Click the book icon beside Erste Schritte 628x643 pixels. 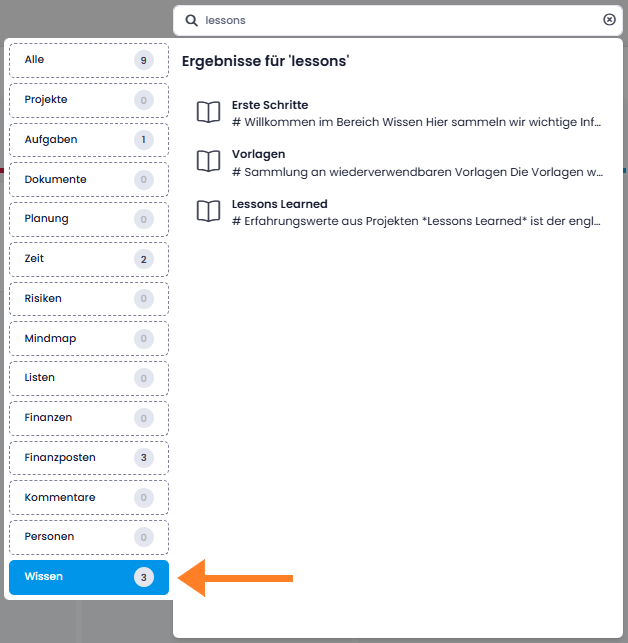tap(208, 112)
